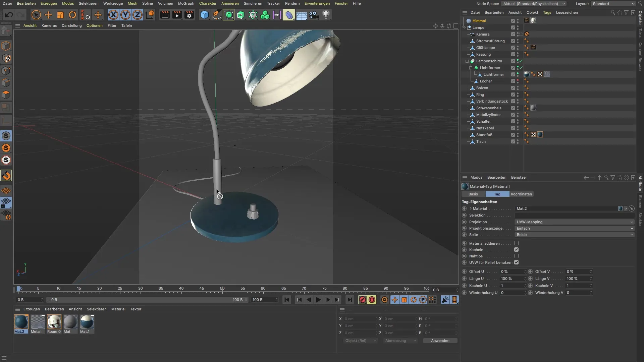Open viewport Kameras menu

(49, 25)
